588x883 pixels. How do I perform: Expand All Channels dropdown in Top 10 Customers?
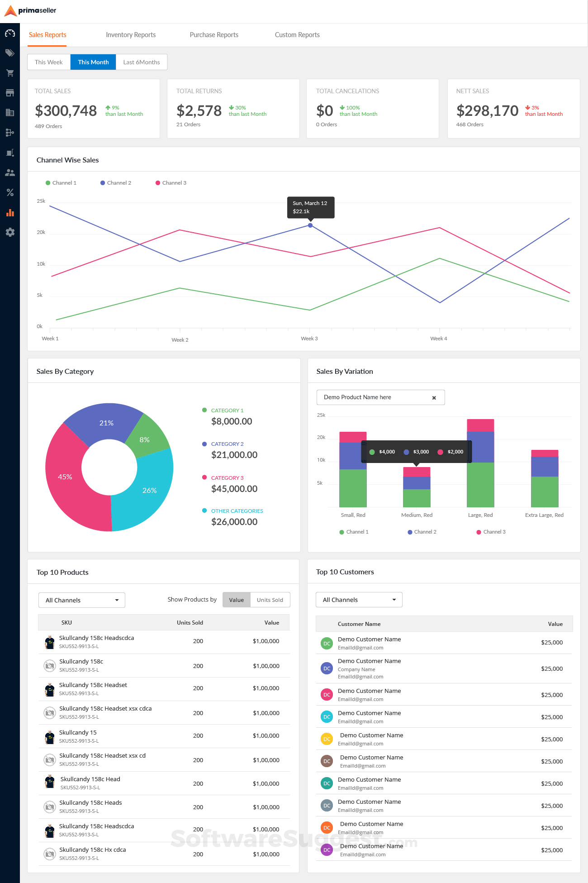tap(359, 600)
